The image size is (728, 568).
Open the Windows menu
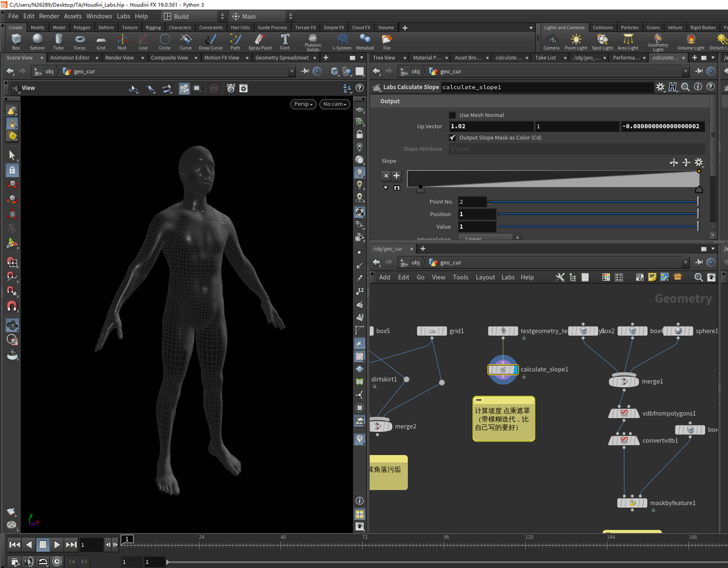tap(99, 16)
